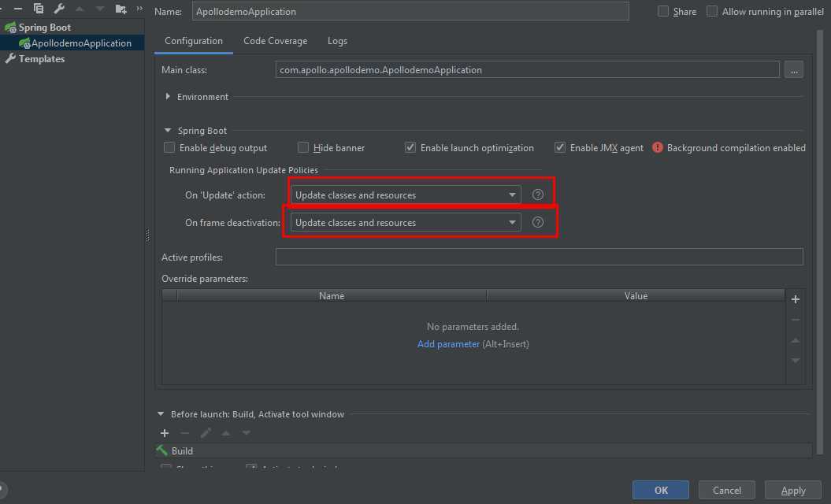The height and width of the screenshot is (504, 831).
Task: Switch to the Code Coverage tab
Action: pyautogui.click(x=275, y=41)
